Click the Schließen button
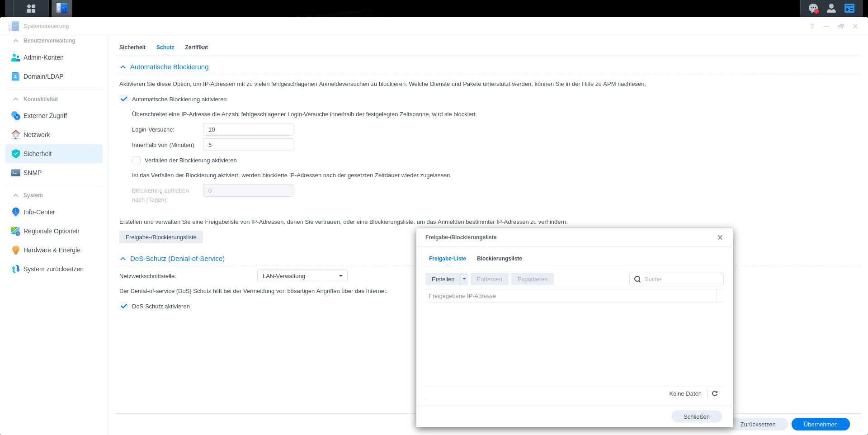This screenshot has height=435, width=868. tap(696, 416)
